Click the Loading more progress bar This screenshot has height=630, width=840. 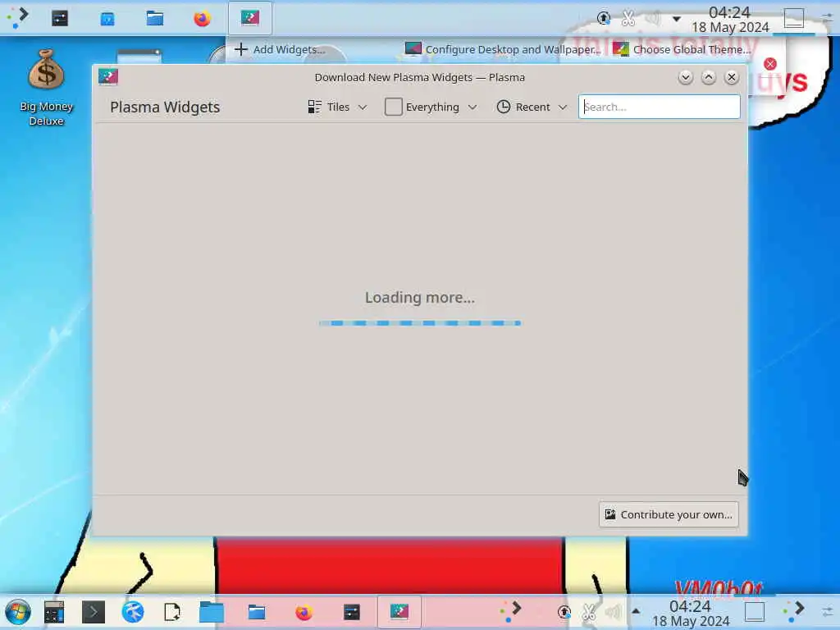[x=419, y=323]
